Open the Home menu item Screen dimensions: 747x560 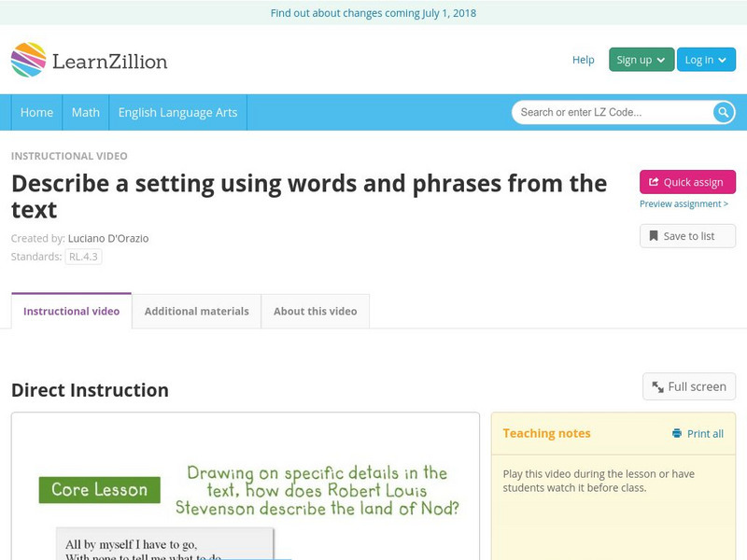[36, 112]
